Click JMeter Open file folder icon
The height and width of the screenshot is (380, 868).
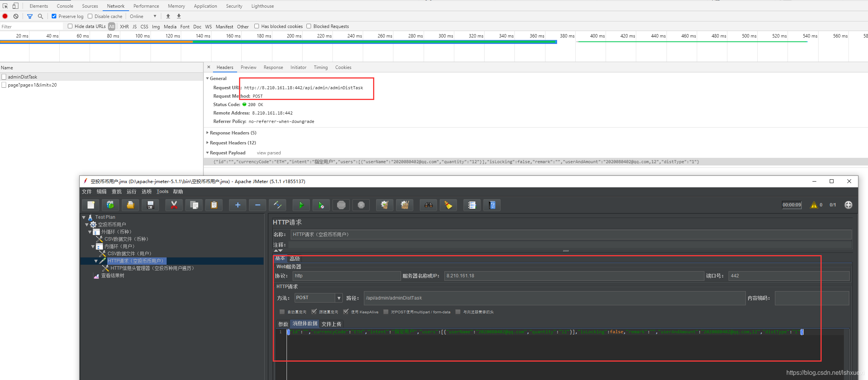tap(130, 205)
